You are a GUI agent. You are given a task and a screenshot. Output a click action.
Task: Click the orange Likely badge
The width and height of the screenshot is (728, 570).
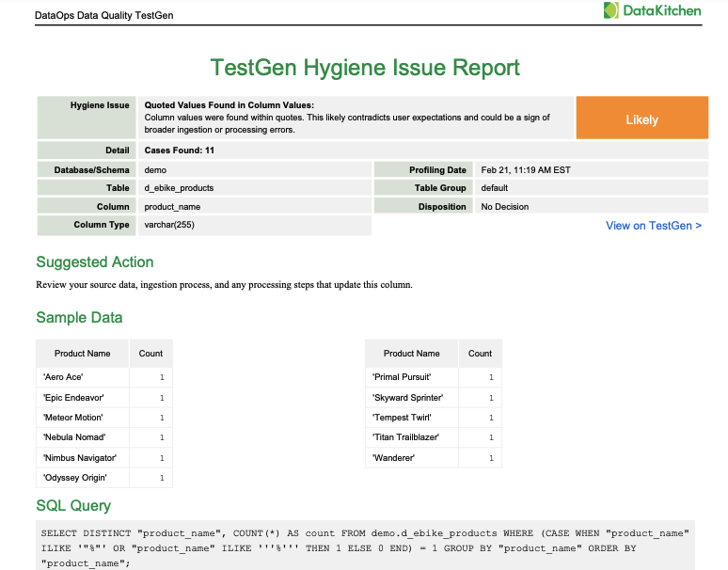point(641,119)
